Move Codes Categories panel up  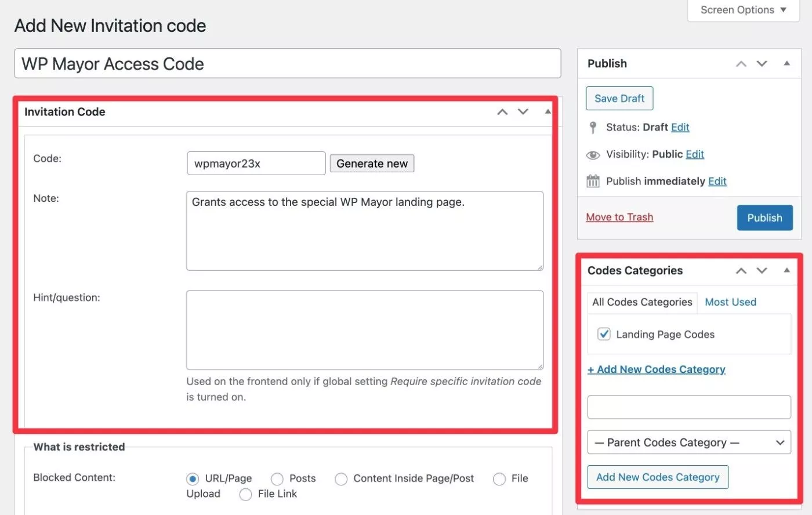coord(741,271)
